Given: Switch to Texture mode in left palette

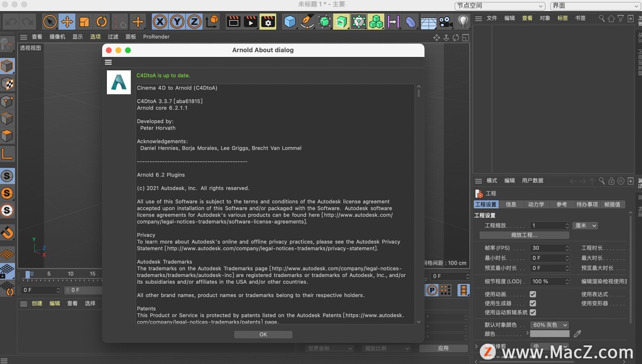Looking at the screenshot, I should pos(7,84).
